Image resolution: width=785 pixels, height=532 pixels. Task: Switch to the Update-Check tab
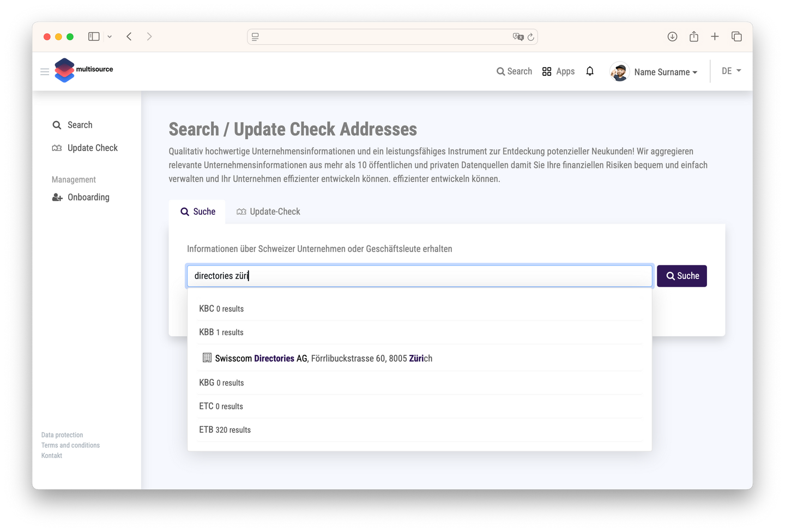(x=268, y=211)
